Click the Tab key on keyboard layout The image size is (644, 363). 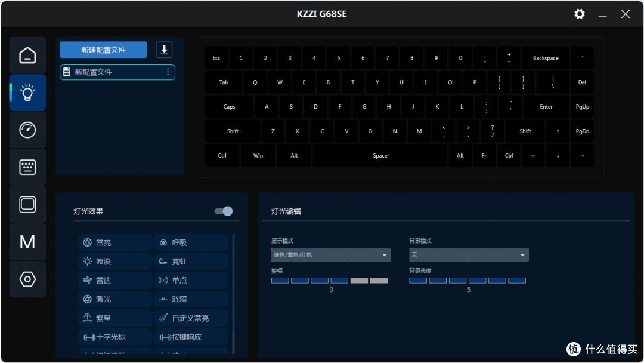click(x=224, y=82)
